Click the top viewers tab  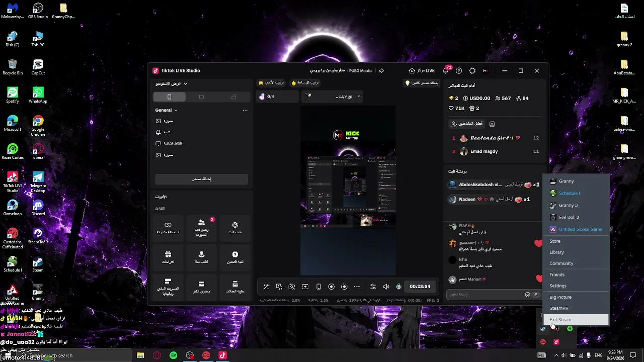coord(467,124)
